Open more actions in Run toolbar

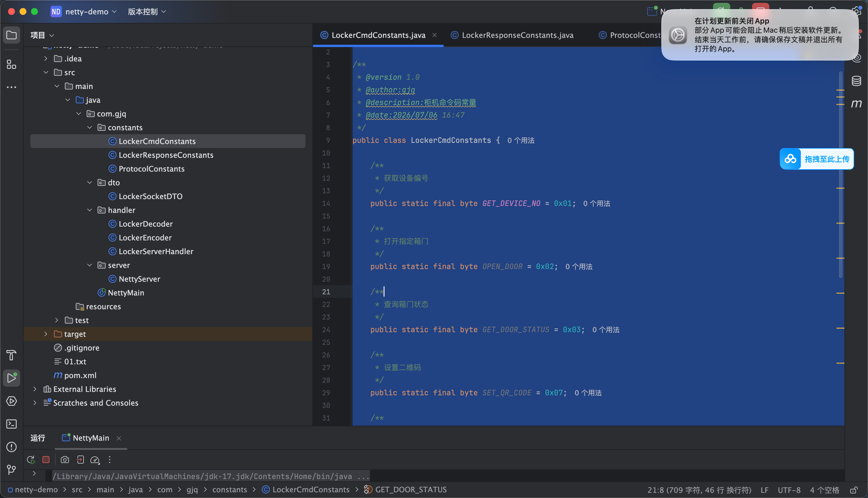(x=109, y=460)
